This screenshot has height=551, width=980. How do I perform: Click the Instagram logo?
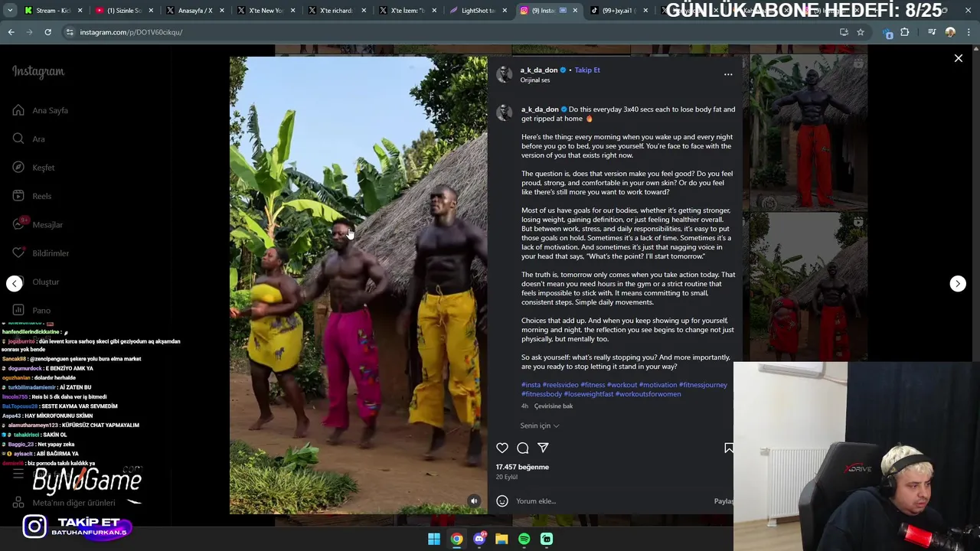pos(38,72)
